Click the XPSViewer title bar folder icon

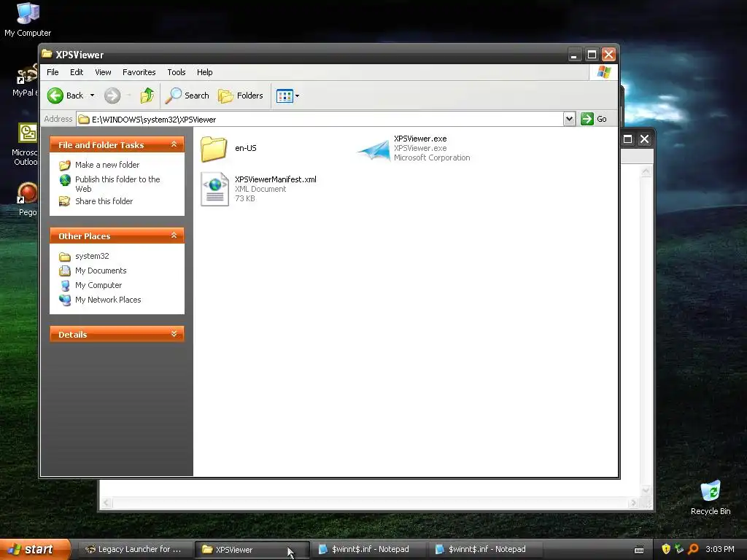coord(47,53)
